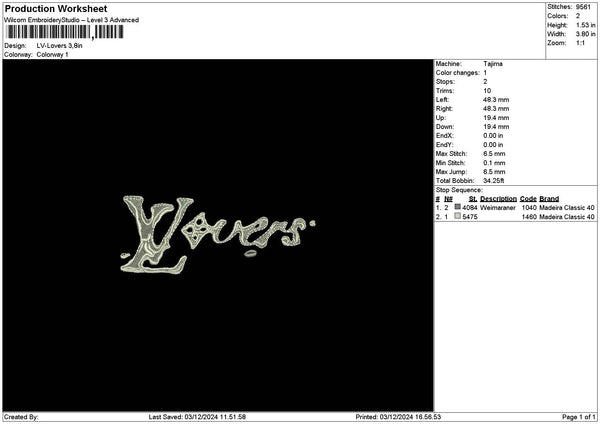Click the Brand column header
This screenshot has height=424, width=600.
[x=549, y=199]
